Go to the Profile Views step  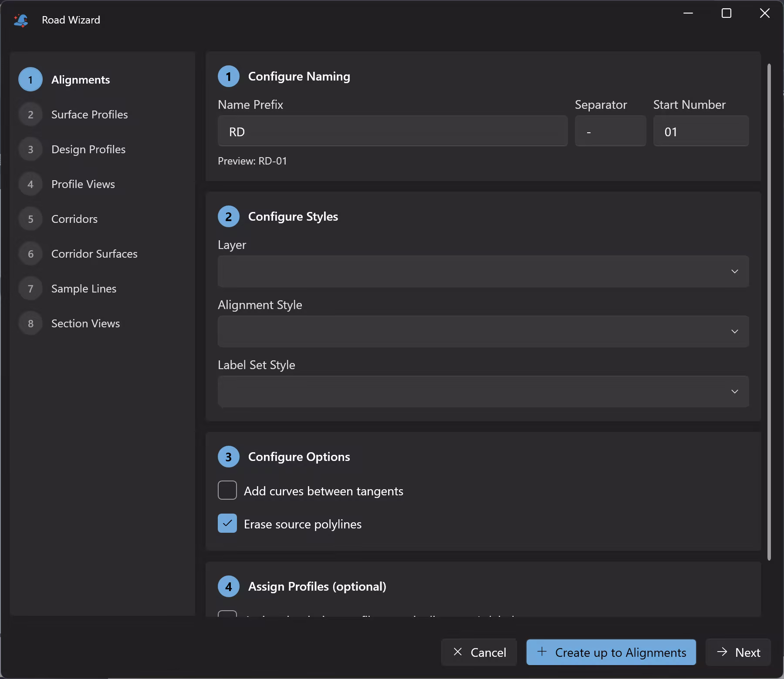tap(83, 184)
